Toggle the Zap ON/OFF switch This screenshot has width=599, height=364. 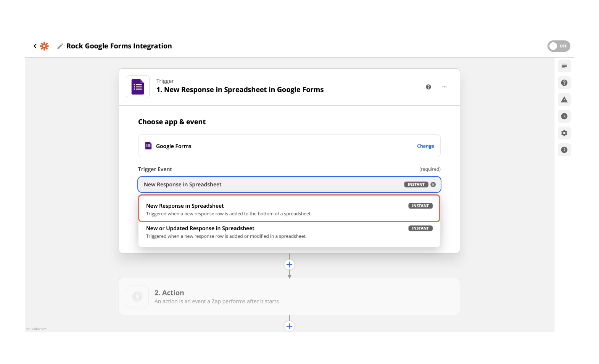point(558,46)
